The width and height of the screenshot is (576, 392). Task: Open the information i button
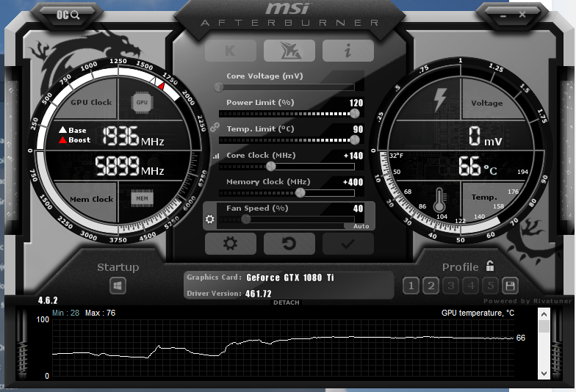point(348,51)
